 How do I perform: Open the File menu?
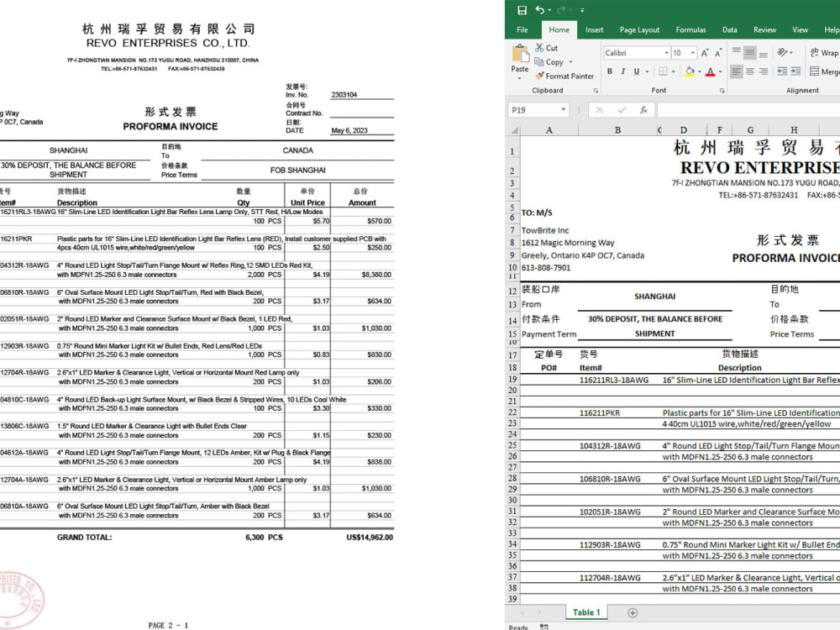click(522, 30)
